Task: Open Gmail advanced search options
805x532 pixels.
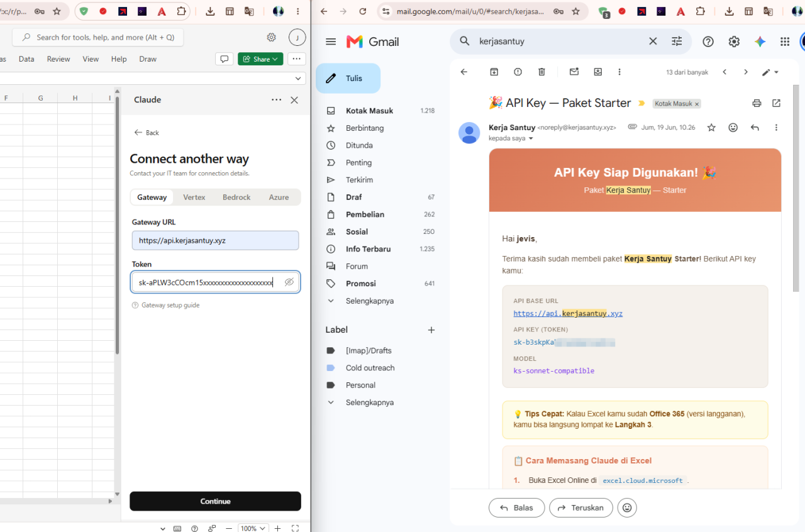Action: click(x=677, y=42)
